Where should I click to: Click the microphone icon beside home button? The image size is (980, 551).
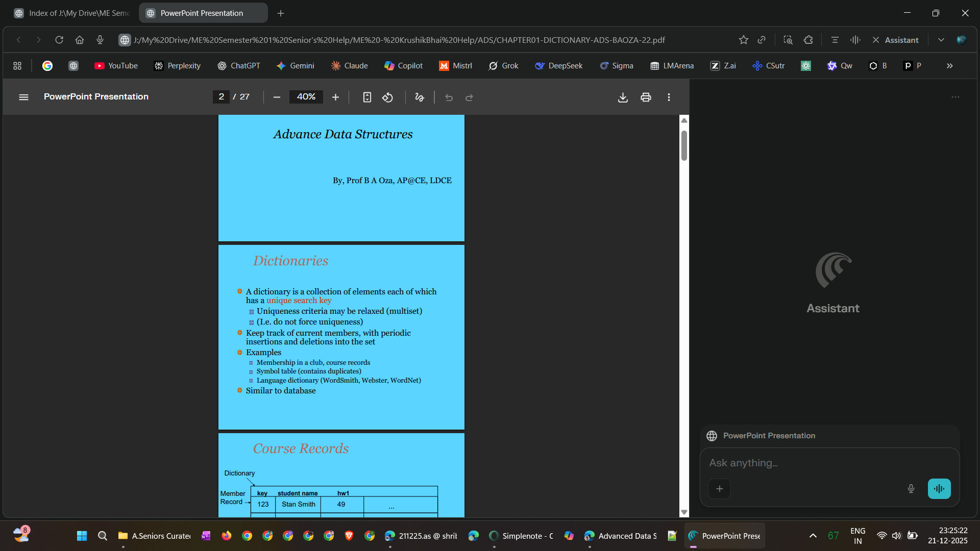point(100,40)
